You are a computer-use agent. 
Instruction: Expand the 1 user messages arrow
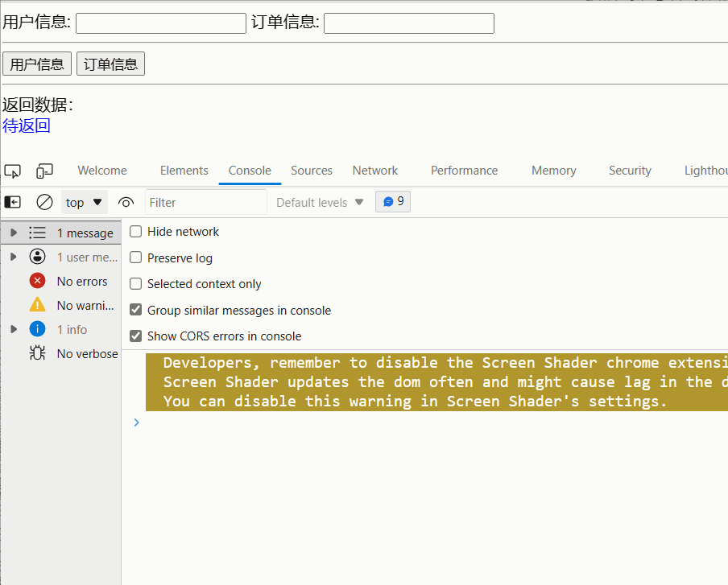tap(14, 257)
